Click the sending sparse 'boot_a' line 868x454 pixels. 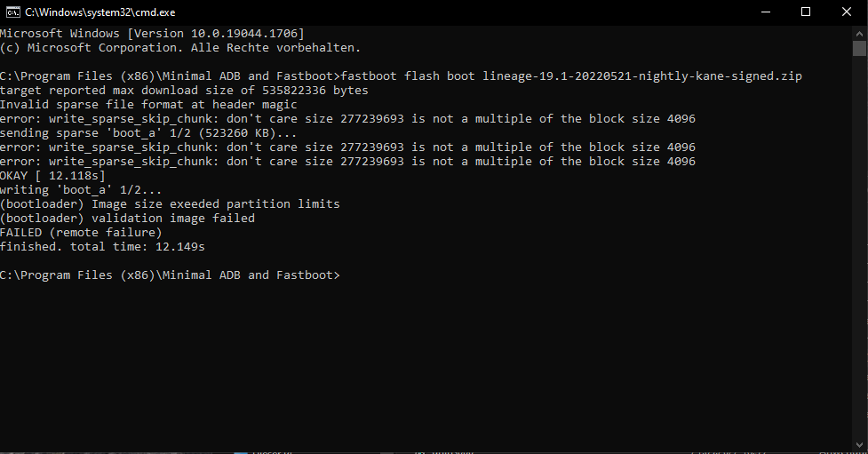pyautogui.click(x=148, y=133)
